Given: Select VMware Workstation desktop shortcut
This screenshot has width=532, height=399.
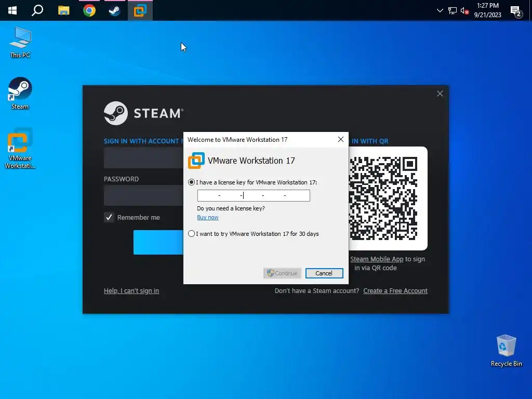Looking at the screenshot, I should coord(20,148).
